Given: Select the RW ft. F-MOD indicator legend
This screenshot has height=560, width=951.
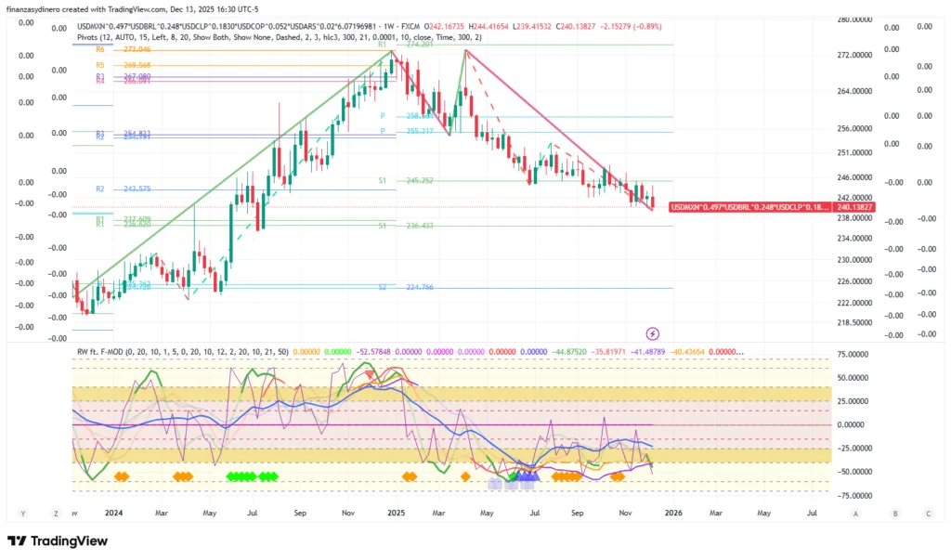Looking at the screenshot, I should [108, 352].
